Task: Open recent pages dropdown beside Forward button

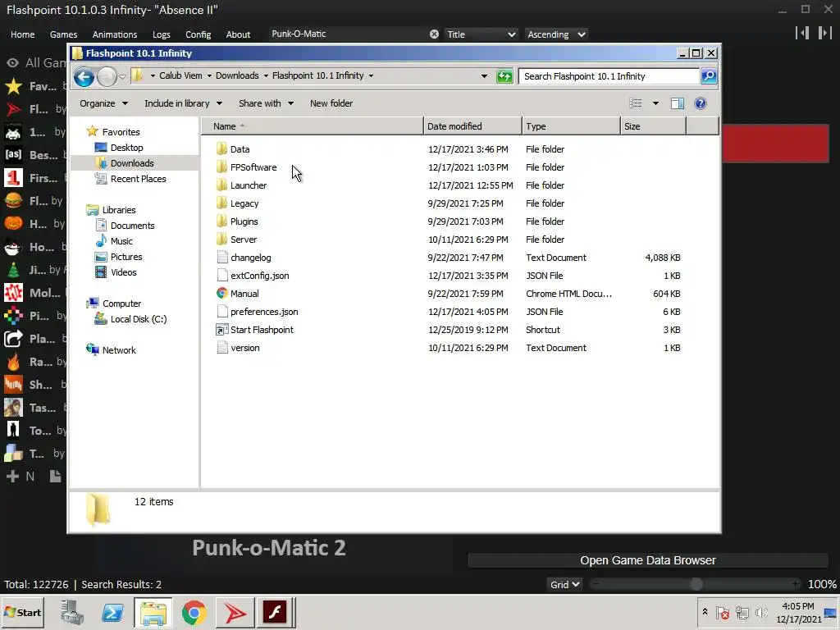Action: coord(123,77)
